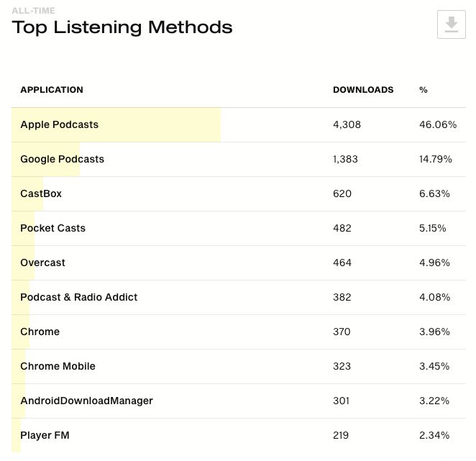This screenshot has height=461, width=476.
Task: Sort by the DOWNLOADS column header
Action: point(363,90)
